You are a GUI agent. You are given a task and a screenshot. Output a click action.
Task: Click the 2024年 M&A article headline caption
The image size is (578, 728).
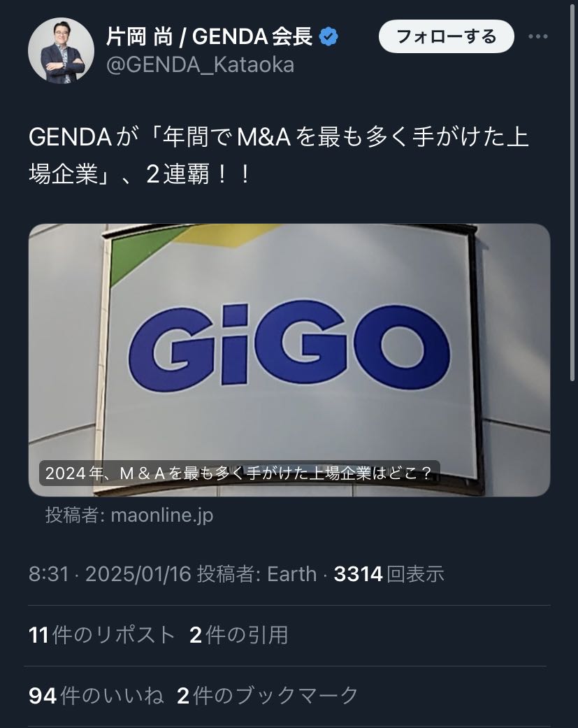(239, 473)
